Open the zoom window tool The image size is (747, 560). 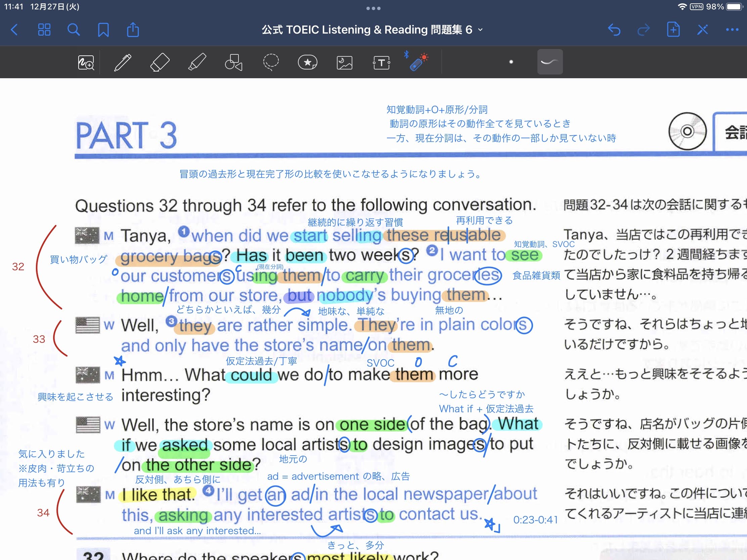(86, 62)
